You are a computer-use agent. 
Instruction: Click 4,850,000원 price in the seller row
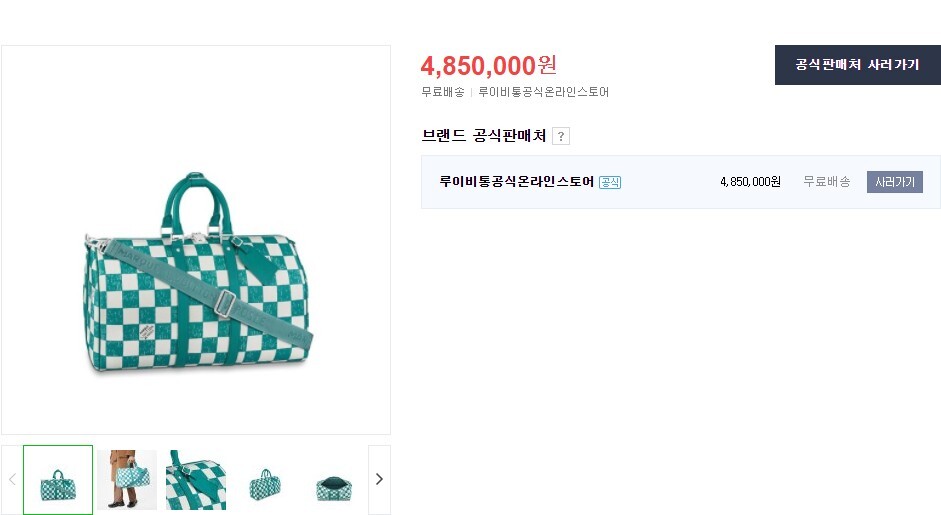(x=749, y=182)
